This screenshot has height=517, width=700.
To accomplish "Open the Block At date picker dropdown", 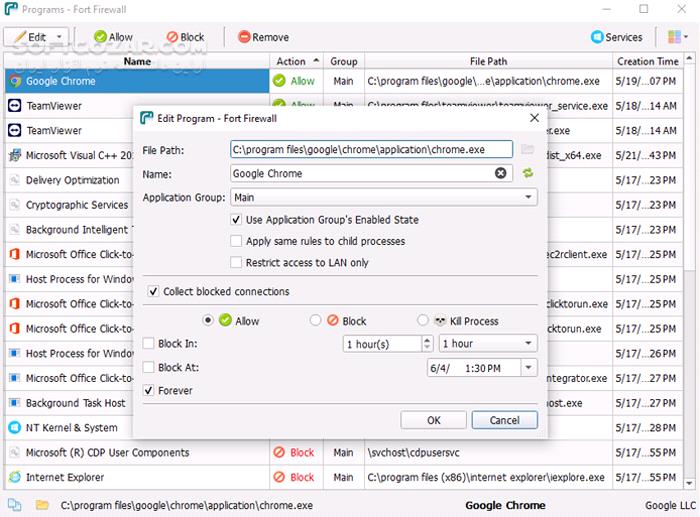I will 529,368.
